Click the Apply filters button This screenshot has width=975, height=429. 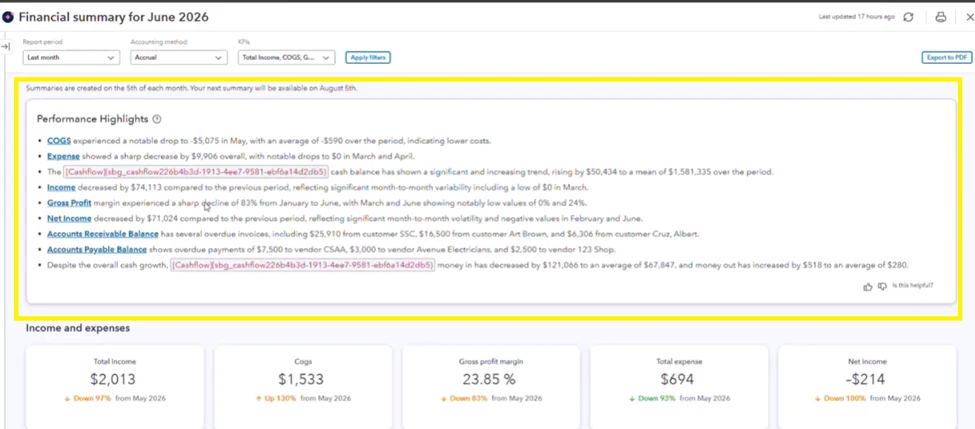(368, 57)
